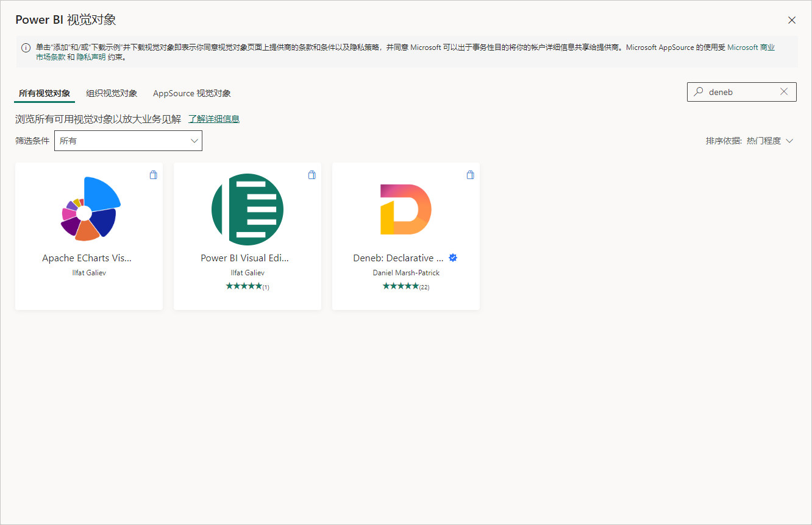The image size is (812, 525).
Task: Click publisher Daniel Marsh-Patrick
Action: [x=406, y=273]
